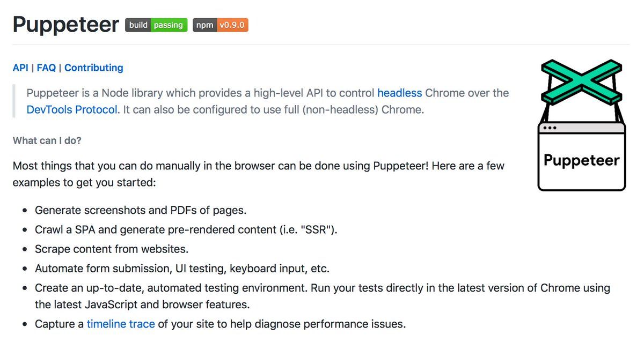The width and height of the screenshot is (644, 342).
Task: Click the "Create an up-to-date" testing environment bullet
Action: (x=323, y=296)
